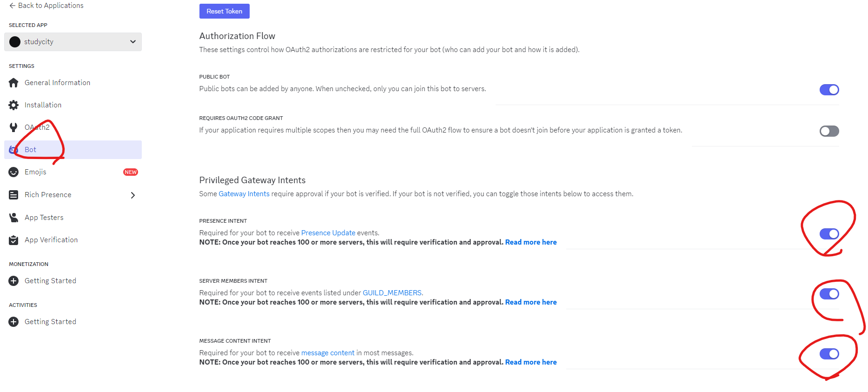Open the Emojis settings page
The height and width of the screenshot is (392, 868).
pyautogui.click(x=73, y=172)
